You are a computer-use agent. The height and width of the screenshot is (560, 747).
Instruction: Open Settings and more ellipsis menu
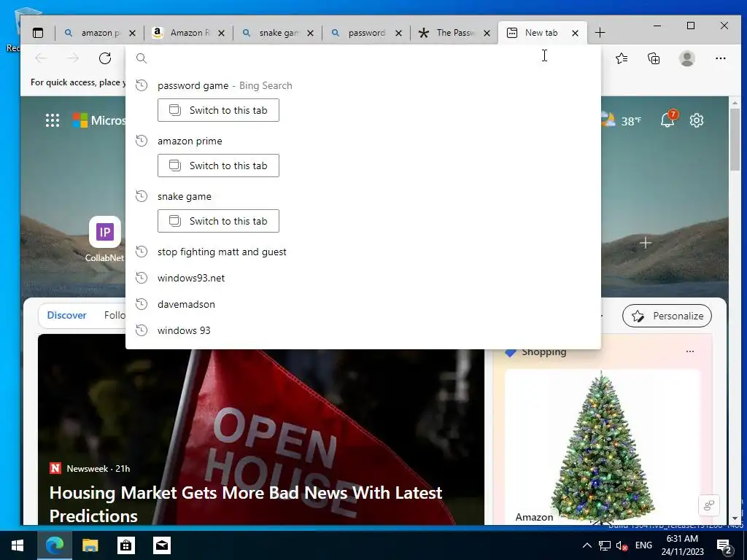click(x=721, y=58)
